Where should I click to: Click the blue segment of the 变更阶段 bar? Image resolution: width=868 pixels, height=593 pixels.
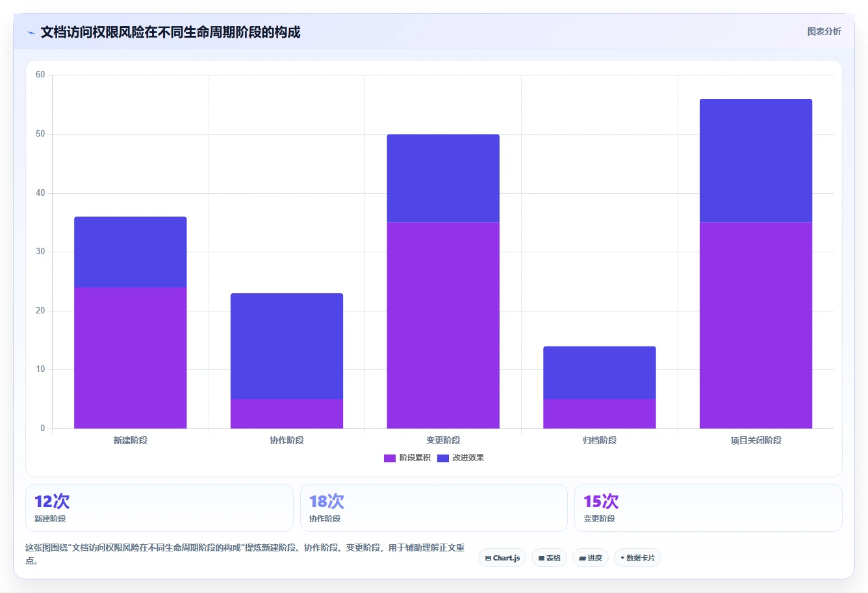443,178
